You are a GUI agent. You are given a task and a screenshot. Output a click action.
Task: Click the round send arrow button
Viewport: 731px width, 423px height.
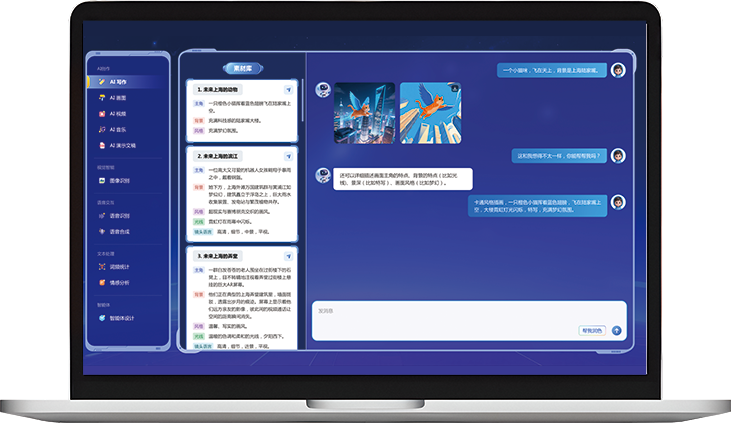[616, 331]
